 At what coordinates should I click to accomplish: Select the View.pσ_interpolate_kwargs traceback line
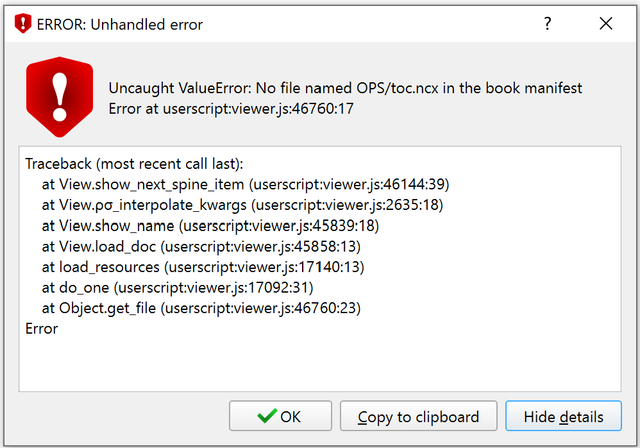pyautogui.click(x=242, y=205)
